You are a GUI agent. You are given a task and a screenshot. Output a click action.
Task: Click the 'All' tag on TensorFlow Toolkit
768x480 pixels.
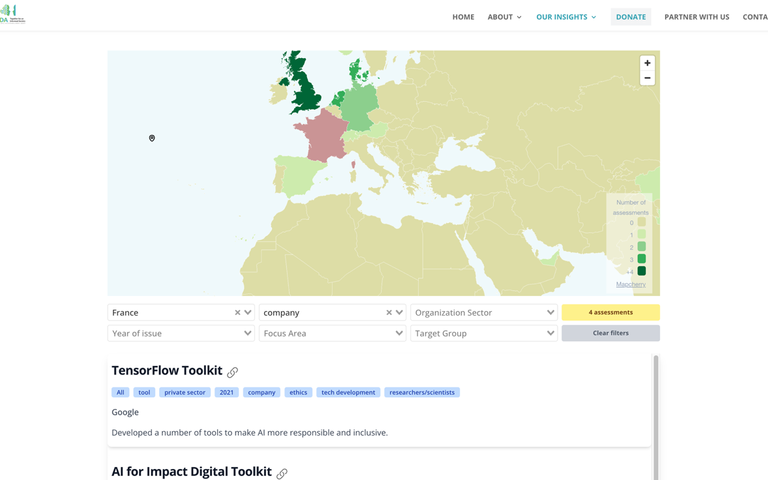coord(120,392)
